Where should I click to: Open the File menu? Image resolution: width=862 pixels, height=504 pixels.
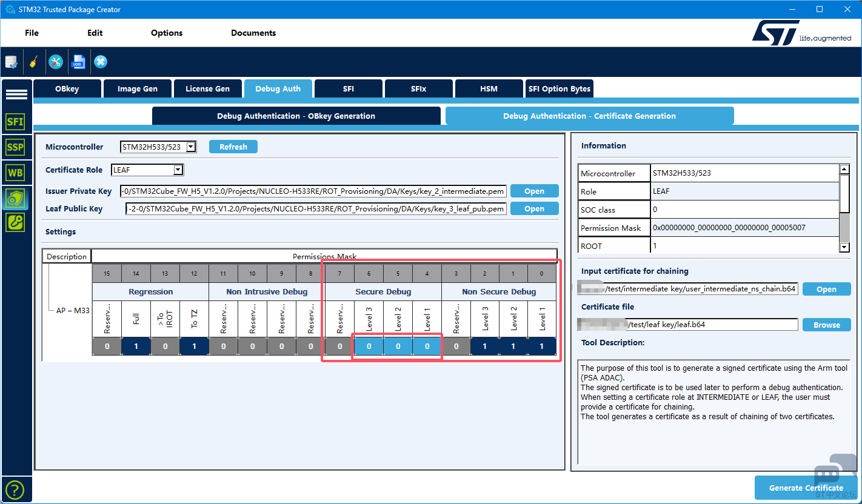(32, 33)
